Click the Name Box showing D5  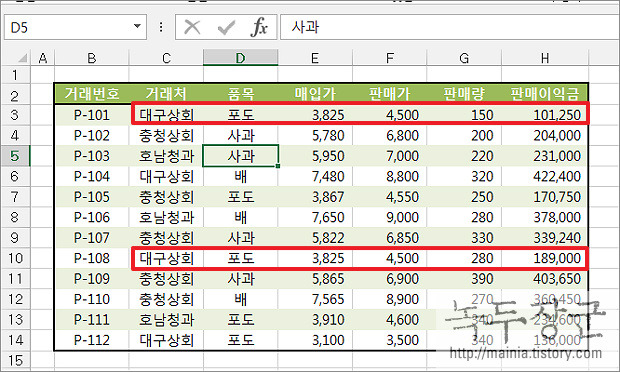click(75, 27)
